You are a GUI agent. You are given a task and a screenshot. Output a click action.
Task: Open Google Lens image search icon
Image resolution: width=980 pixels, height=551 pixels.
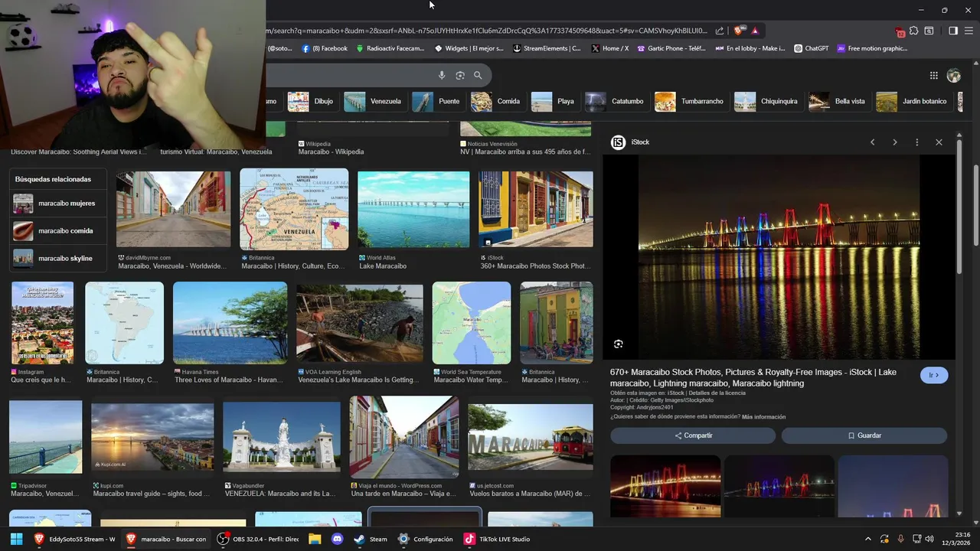[460, 75]
